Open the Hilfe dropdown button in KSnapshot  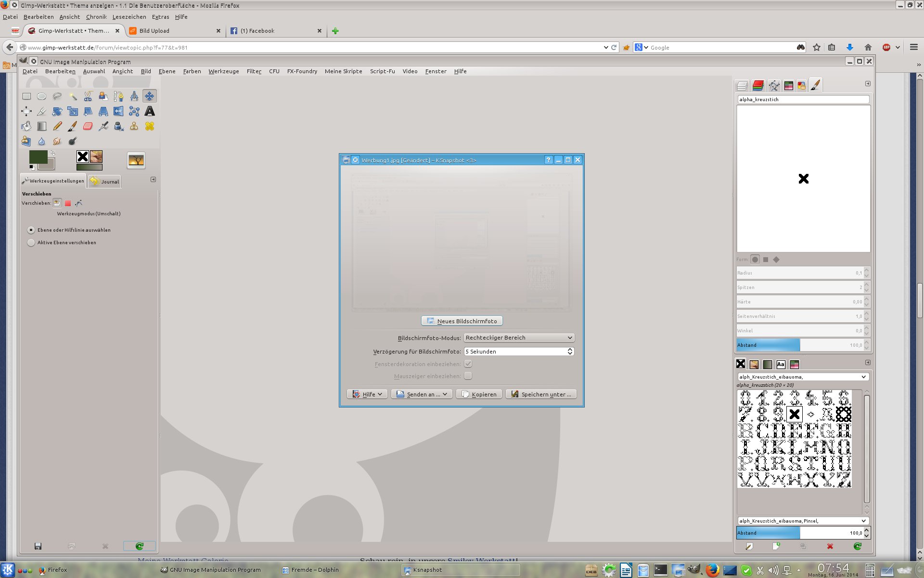click(367, 394)
